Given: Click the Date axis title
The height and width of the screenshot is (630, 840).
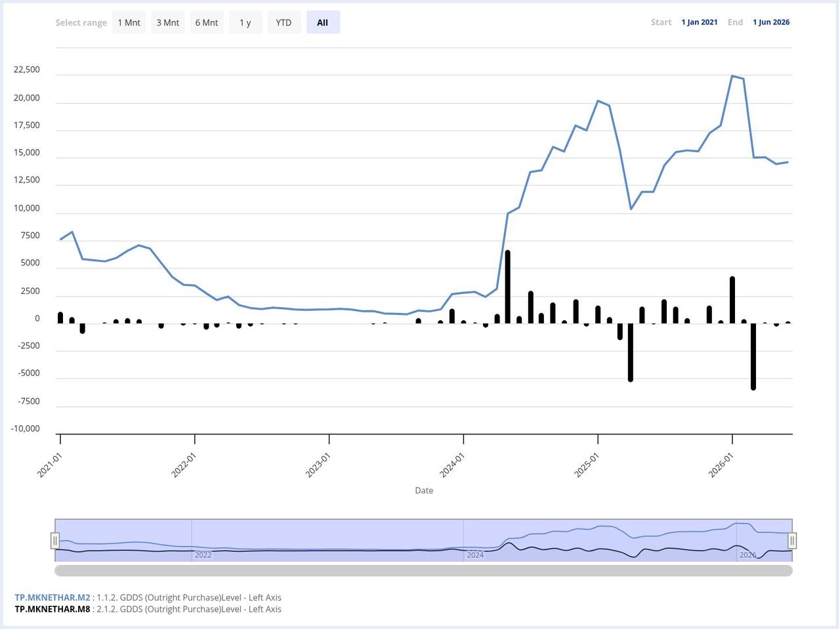Looking at the screenshot, I should click(x=424, y=491).
